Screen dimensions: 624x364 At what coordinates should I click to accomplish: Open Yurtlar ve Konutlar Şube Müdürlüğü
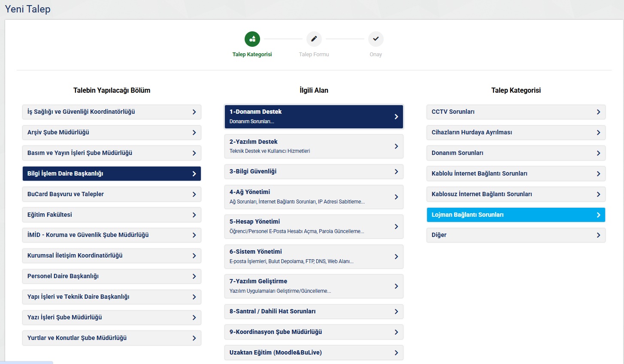111,338
